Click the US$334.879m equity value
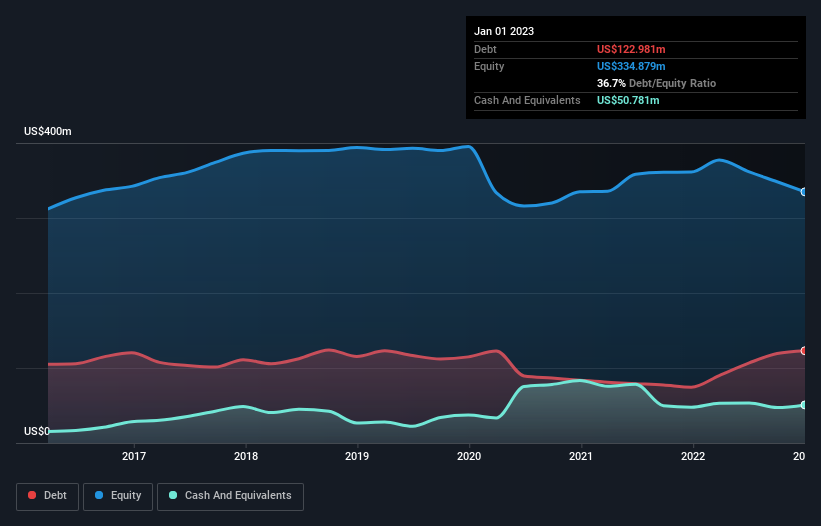Viewport: 821px width, 526px height. pyautogui.click(x=631, y=66)
